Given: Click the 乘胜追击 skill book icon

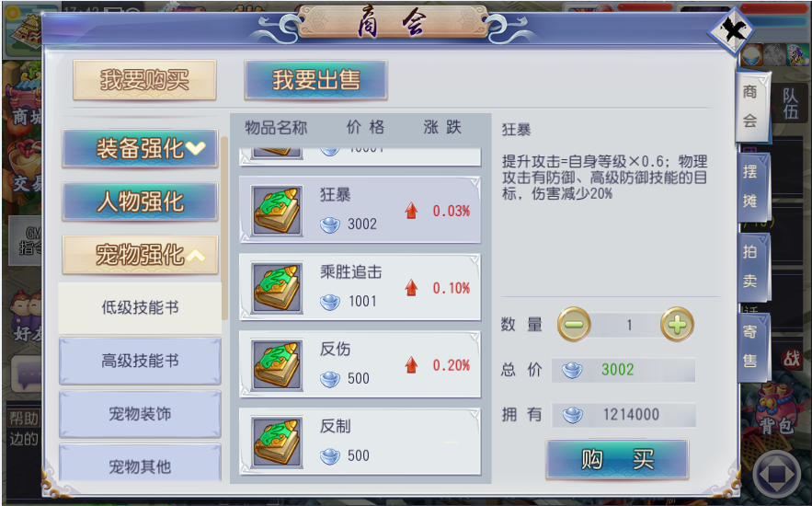Looking at the screenshot, I should (x=277, y=288).
